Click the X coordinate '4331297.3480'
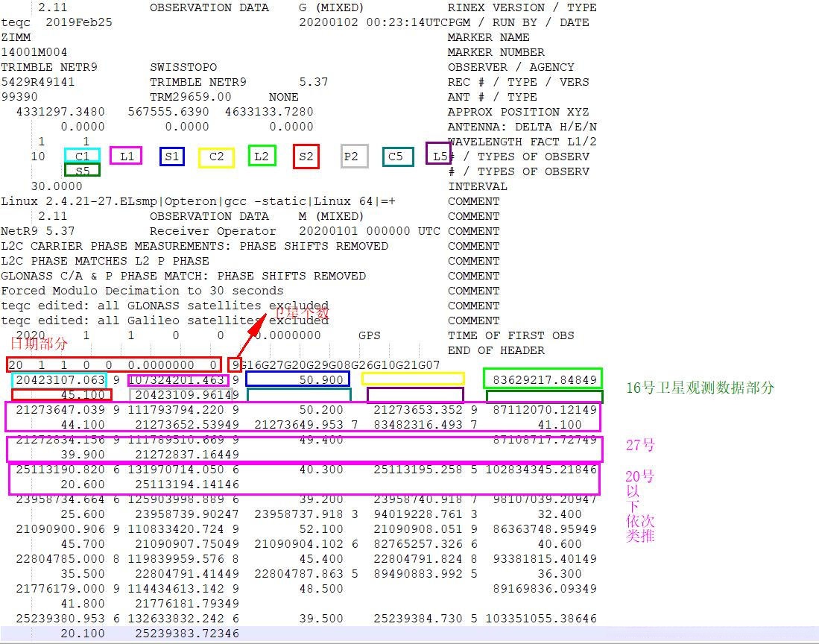819x644 pixels. click(x=60, y=112)
